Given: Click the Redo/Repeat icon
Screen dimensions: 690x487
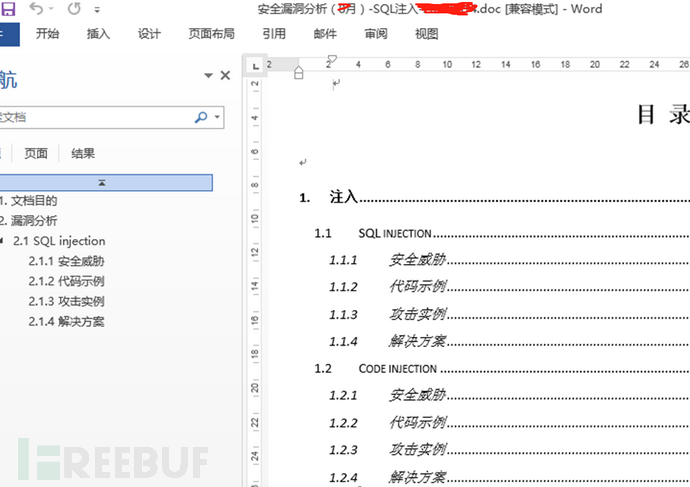Looking at the screenshot, I should click(x=74, y=8).
